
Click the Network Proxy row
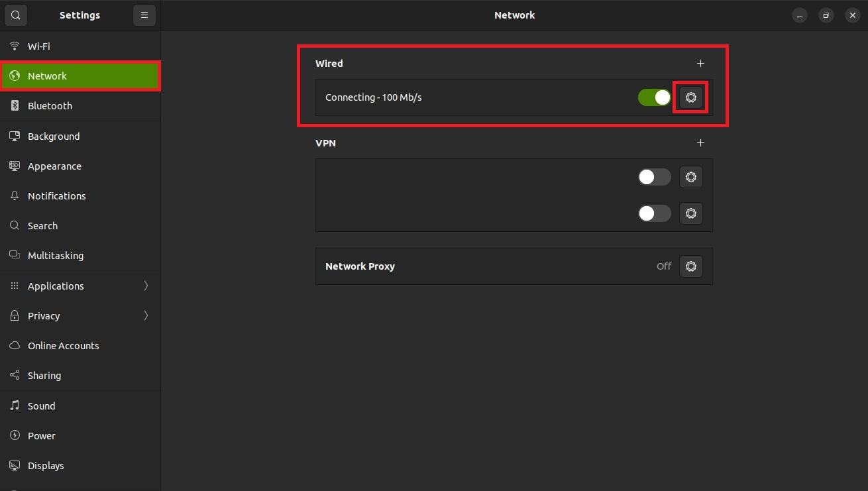coord(464,266)
